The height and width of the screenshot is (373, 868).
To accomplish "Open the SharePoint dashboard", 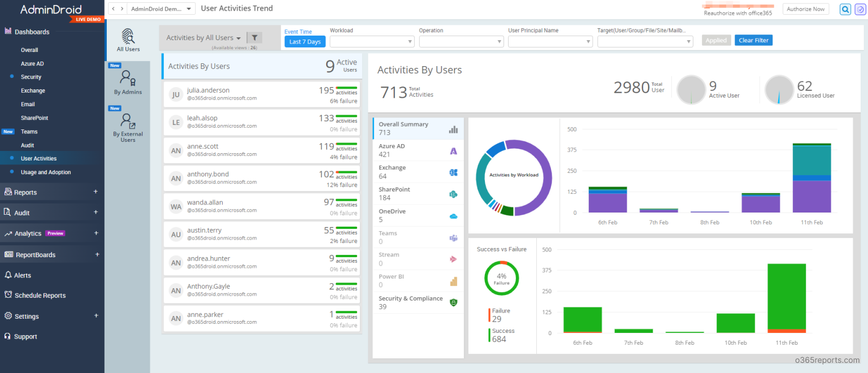I will [x=34, y=118].
